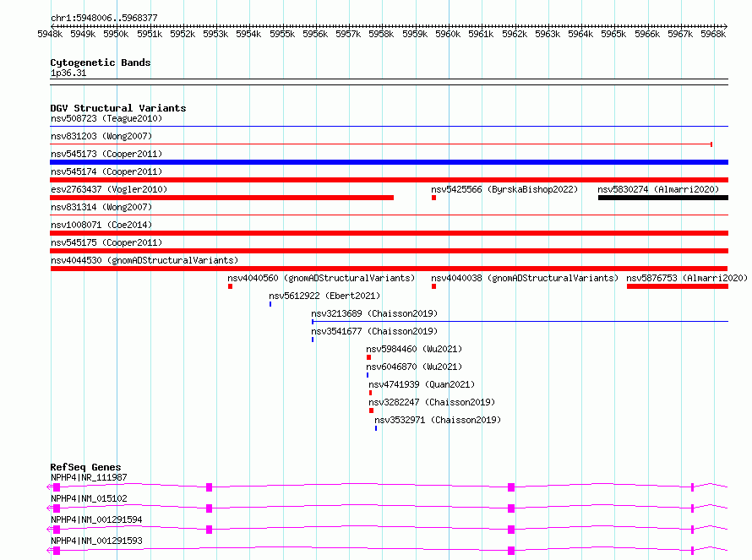
Task: Click the nsv4040560 gnomAD variant label
Action: (x=321, y=278)
